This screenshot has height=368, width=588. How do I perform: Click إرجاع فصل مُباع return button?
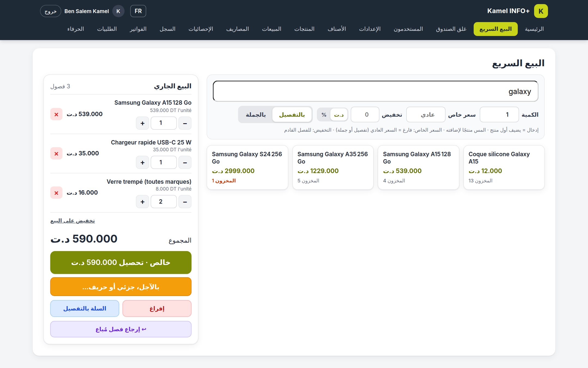121,329
